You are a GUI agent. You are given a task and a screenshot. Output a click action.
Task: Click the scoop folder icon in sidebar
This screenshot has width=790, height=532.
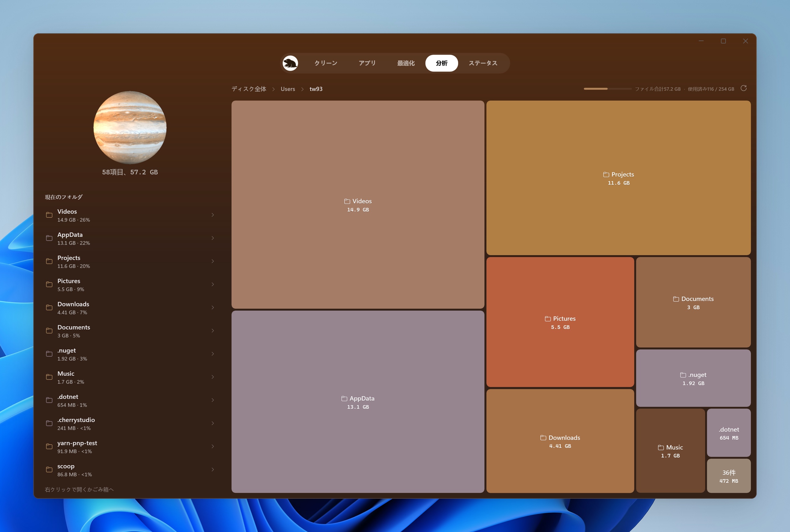tap(49, 470)
